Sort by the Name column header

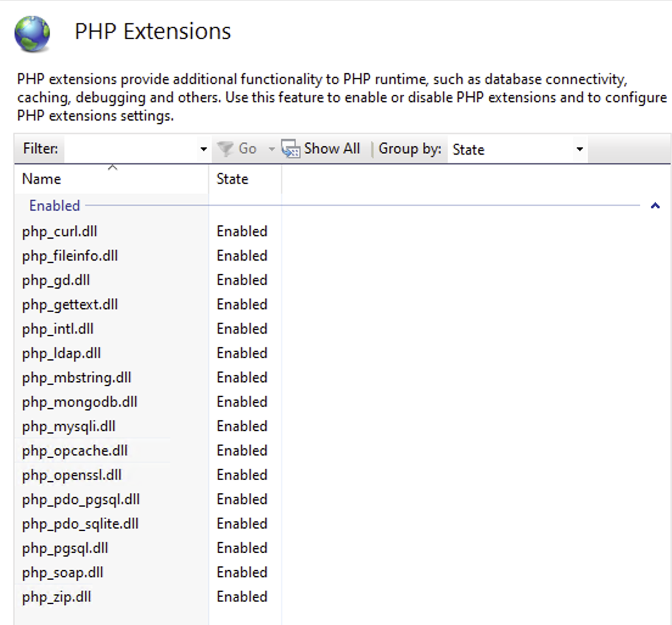pyautogui.click(x=41, y=178)
